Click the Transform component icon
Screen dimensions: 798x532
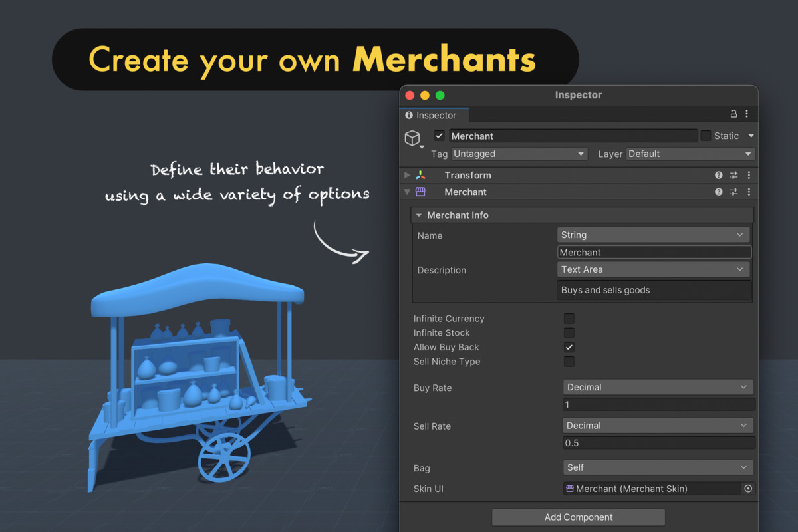tap(420, 175)
